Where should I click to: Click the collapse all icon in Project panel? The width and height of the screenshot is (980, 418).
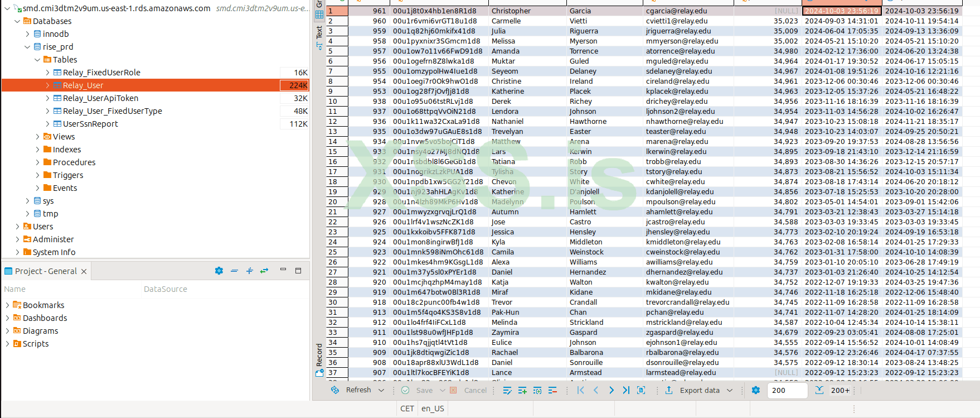click(234, 271)
